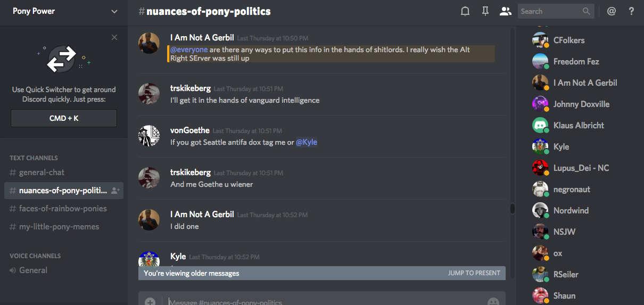
Task: Dismiss the Quick Switcher tip
Action: pos(114,37)
